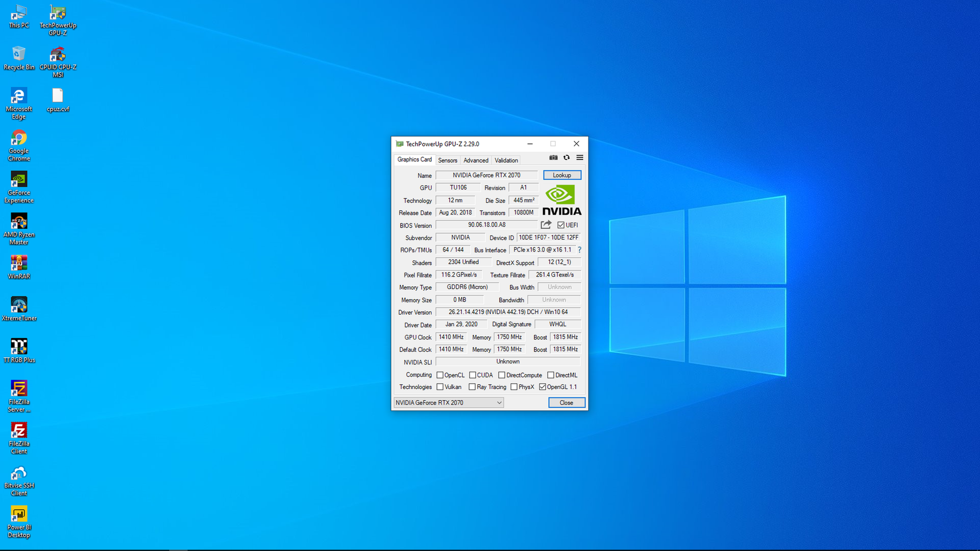Toggle the CUDA checkbox
The image size is (980, 551).
(x=472, y=375)
